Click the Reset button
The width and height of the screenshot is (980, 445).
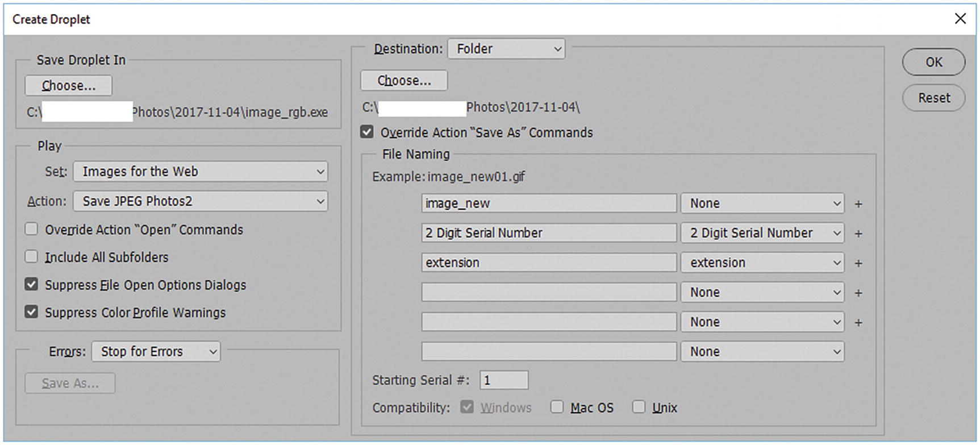pos(933,98)
